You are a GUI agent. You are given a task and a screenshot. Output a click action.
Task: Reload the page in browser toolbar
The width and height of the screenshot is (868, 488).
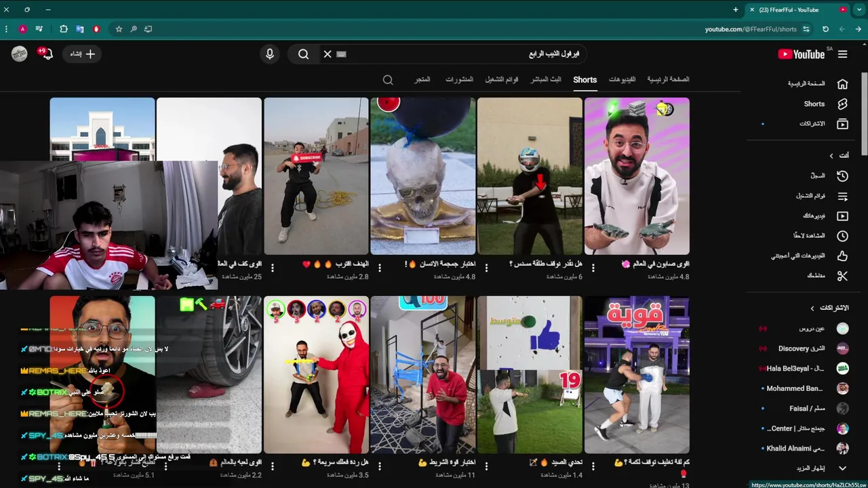[825, 29]
